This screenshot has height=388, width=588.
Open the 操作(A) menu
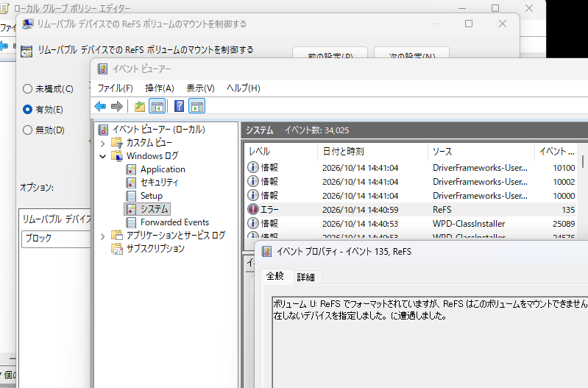(x=160, y=88)
